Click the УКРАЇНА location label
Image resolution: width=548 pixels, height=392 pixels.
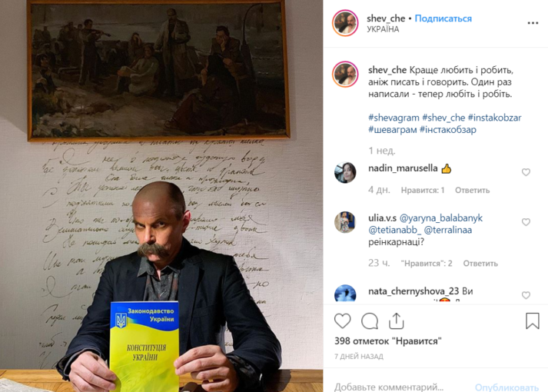point(383,29)
